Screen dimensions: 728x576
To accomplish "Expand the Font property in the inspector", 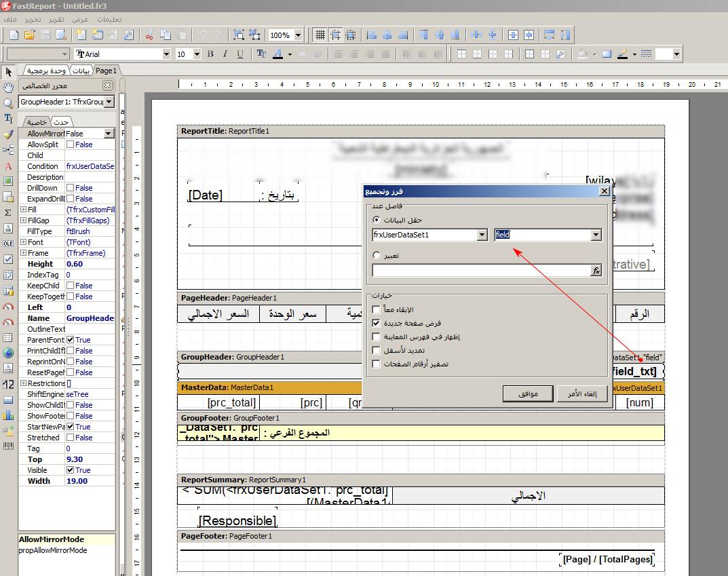I will pyautogui.click(x=22, y=242).
